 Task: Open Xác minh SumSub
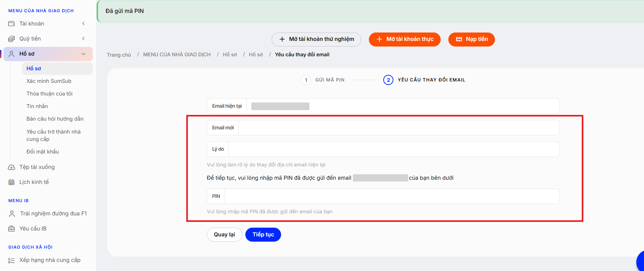pyautogui.click(x=49, y=81)
